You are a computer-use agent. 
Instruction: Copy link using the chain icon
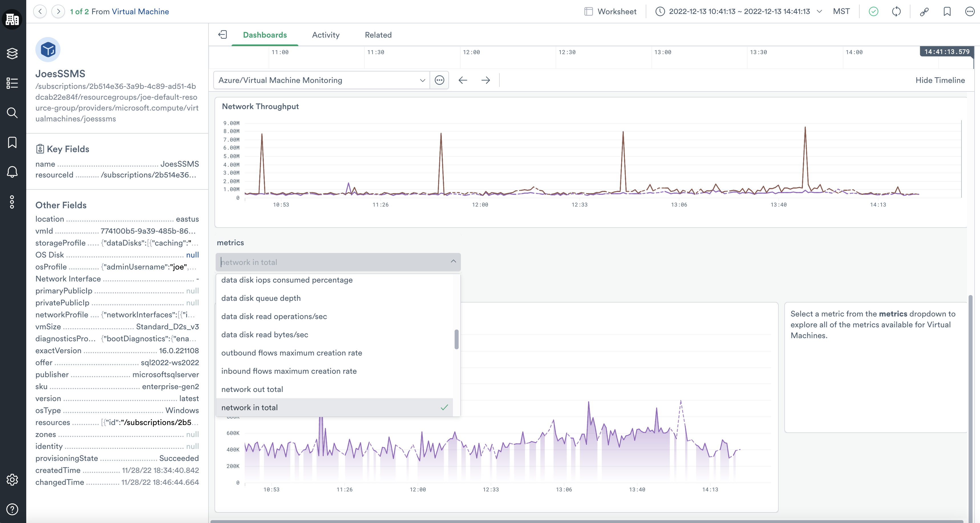[924, 11]
